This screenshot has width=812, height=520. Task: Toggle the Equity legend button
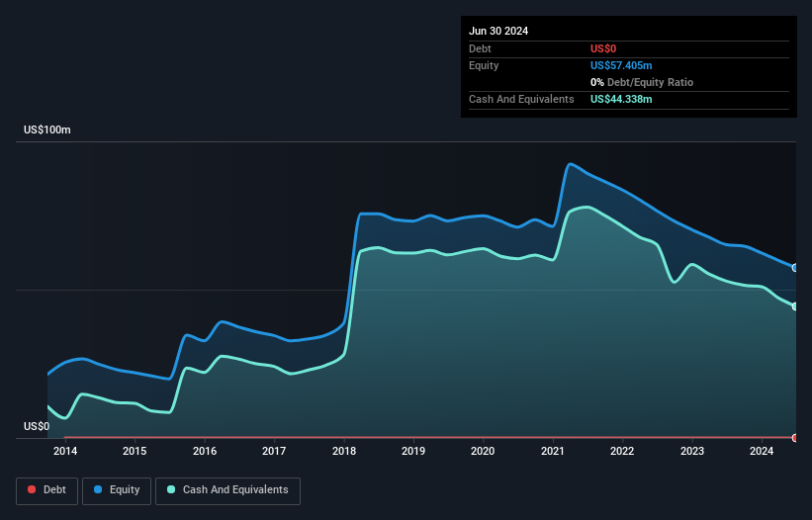(x=117, y=490)
